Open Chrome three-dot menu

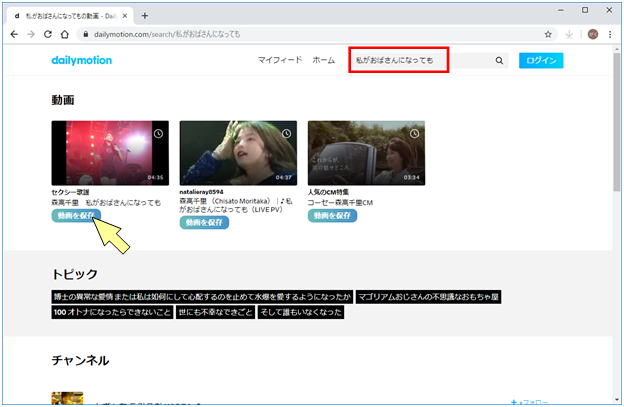[x=610, y=33]
